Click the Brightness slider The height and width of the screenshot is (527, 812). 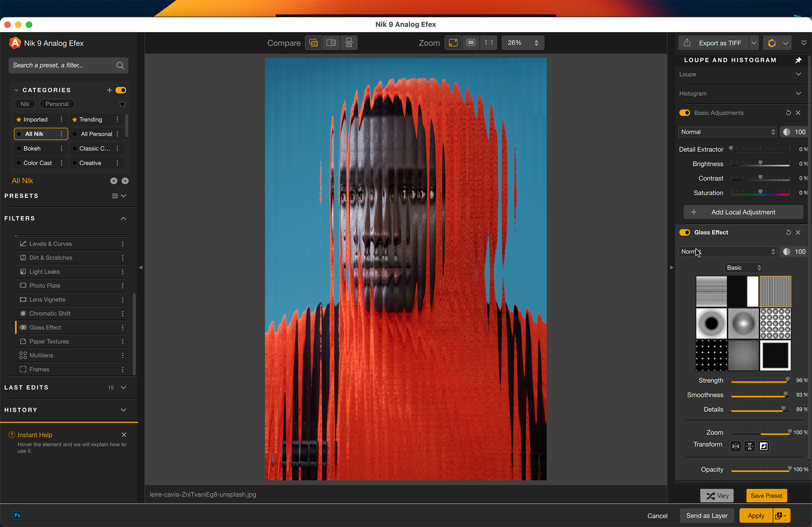click(760, 163)
